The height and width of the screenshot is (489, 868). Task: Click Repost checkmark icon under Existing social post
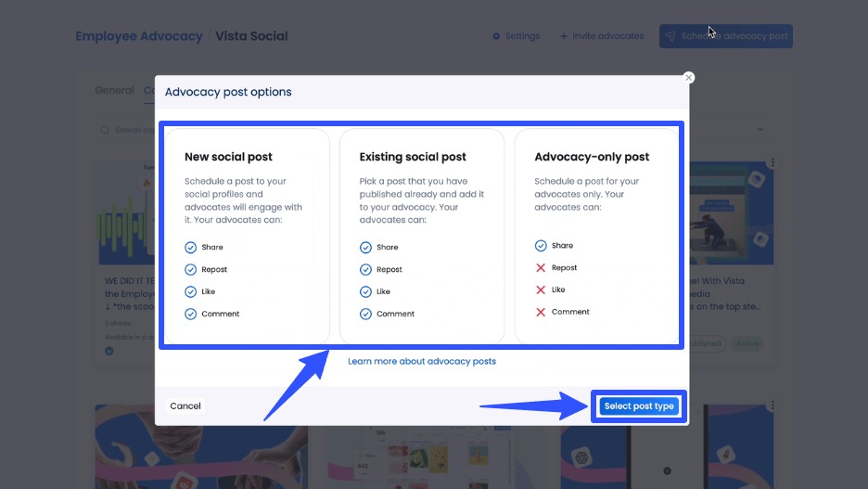pyautogui.click(x=365, y=270)
